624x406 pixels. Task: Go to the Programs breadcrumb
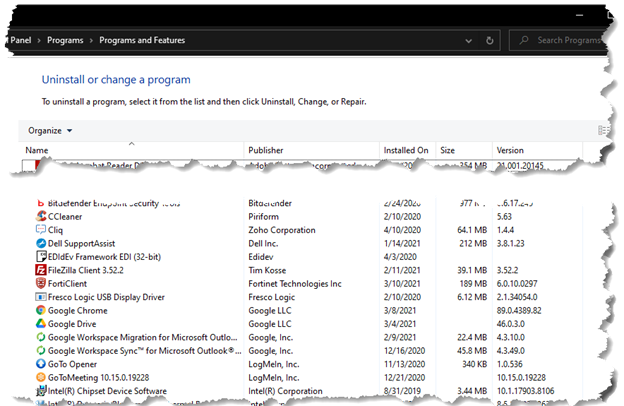[x=65, y=40]
